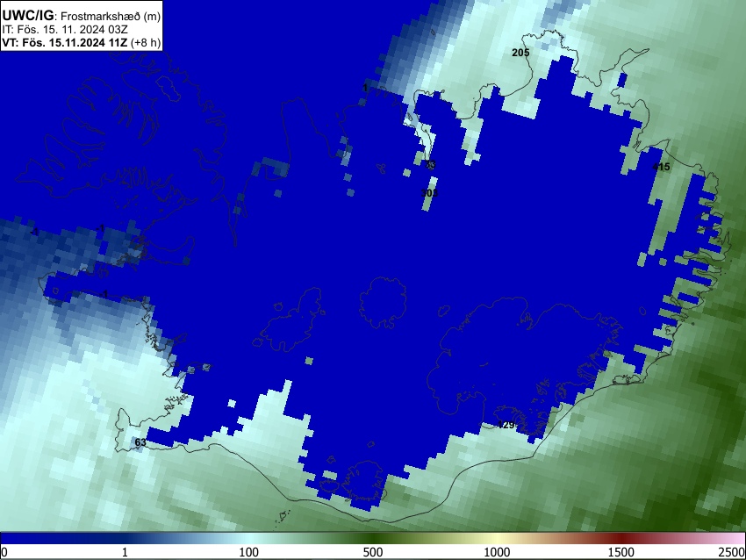Click the 'IT: Fös. 15. 11. 2024 03Z' line

click(65, 30)
